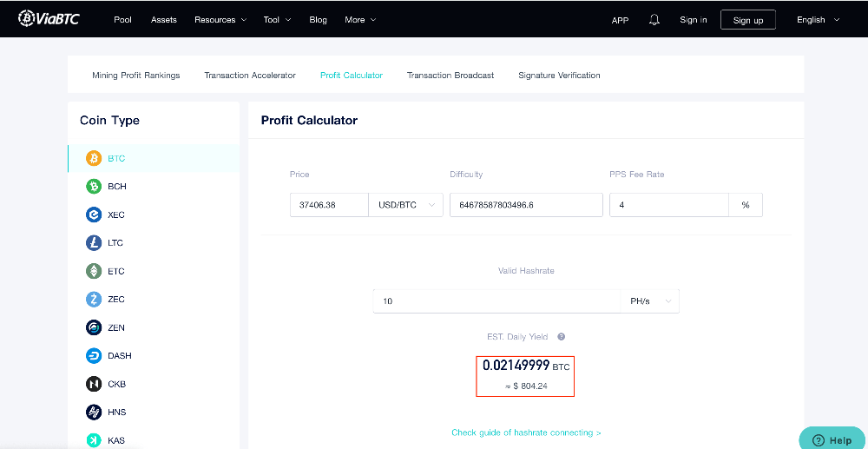Select the LTC coin icon

click(94, 243)
